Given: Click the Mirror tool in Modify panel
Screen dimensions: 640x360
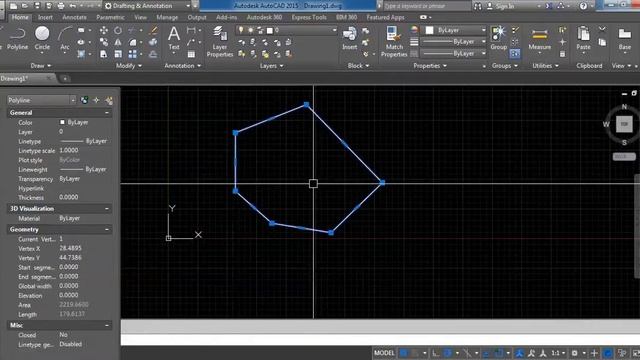Looking at the screenshot, I should tap(118, 42).
